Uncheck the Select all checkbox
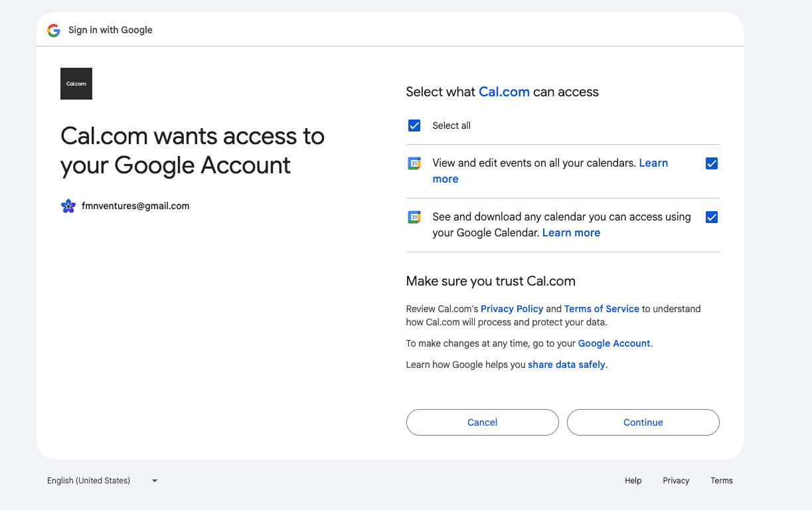 point(414,126)
